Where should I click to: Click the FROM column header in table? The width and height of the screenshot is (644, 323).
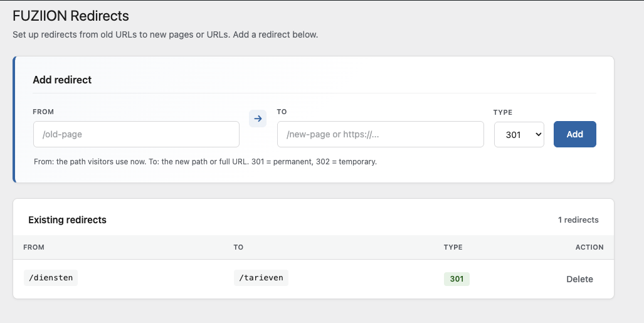click(x=34, y=247)
